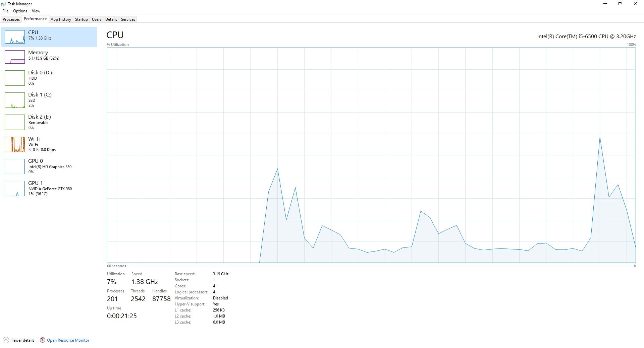The image size is (644, 348).
Task: Open the File menu
Action: click(5, 11)
